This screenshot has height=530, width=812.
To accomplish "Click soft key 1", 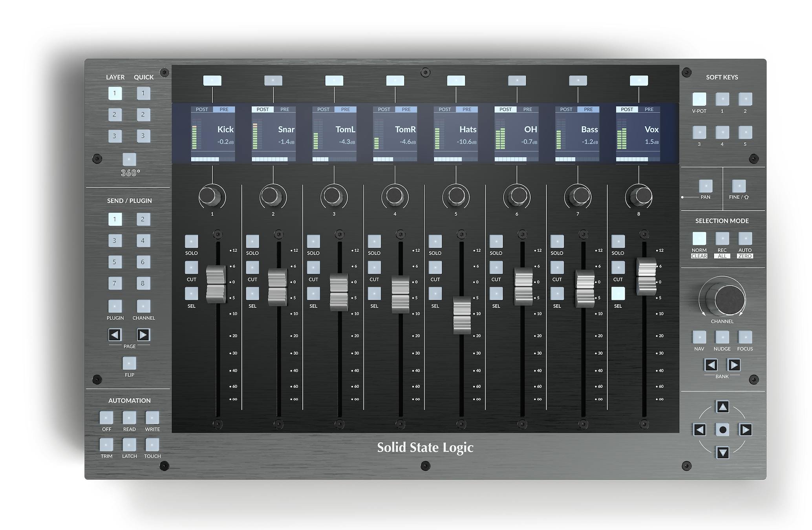I will pos(722,99).
